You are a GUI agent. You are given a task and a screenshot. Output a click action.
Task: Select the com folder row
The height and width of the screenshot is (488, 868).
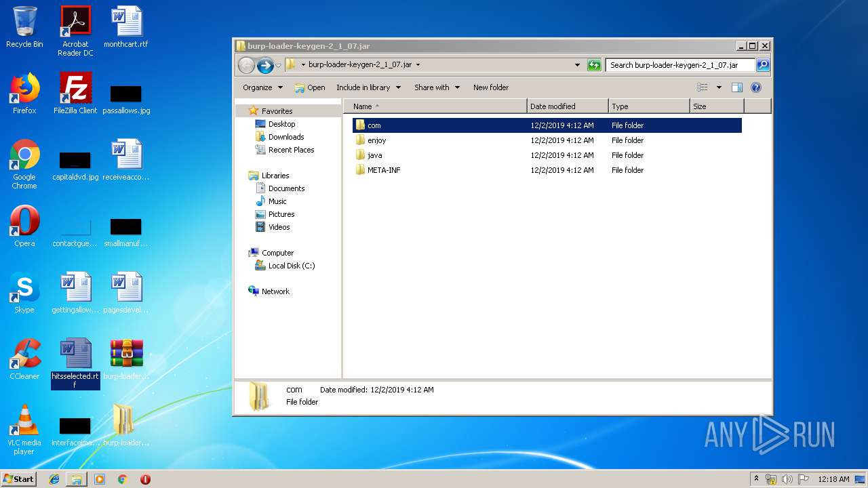coord(547,125)
